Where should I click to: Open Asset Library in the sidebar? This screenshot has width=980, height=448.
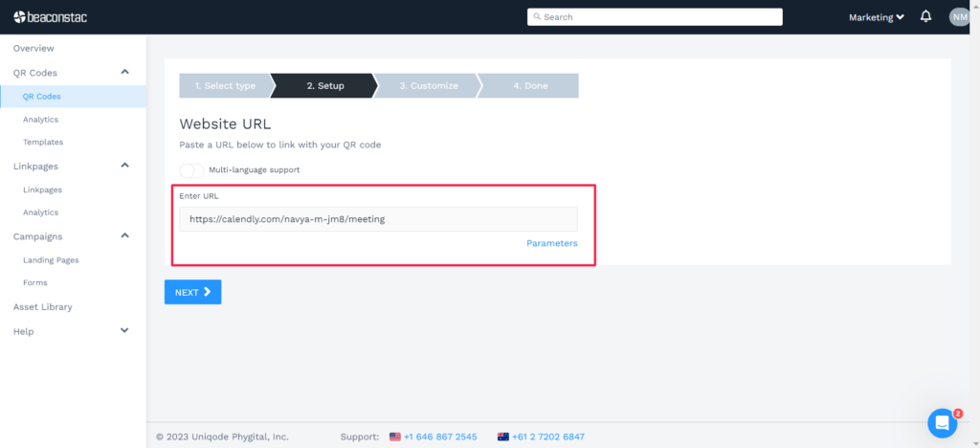[42, 307]
